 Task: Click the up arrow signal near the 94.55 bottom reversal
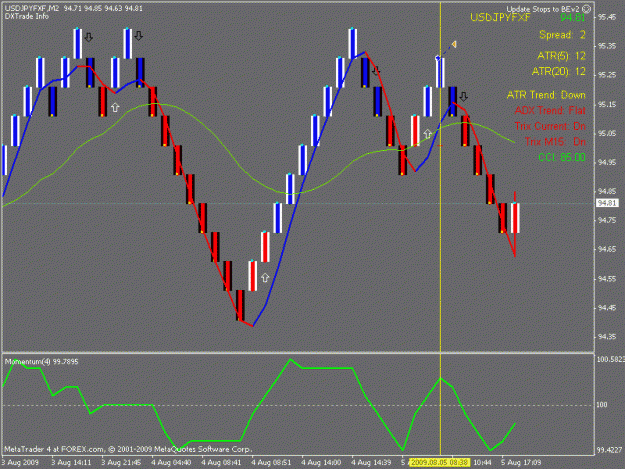(x=265, y=277)
